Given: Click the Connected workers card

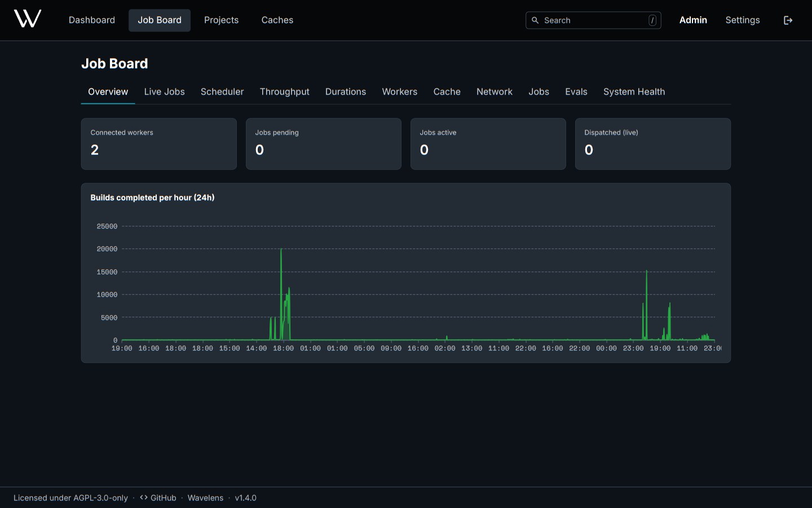Looking at the screenshot, I should click(159, 144).
